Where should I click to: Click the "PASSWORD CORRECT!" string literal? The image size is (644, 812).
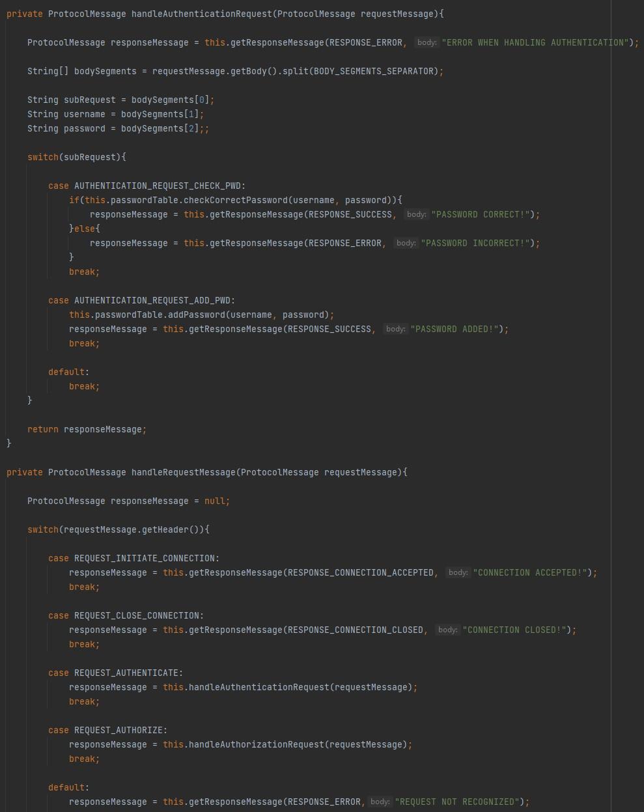[x=480, y=214]
